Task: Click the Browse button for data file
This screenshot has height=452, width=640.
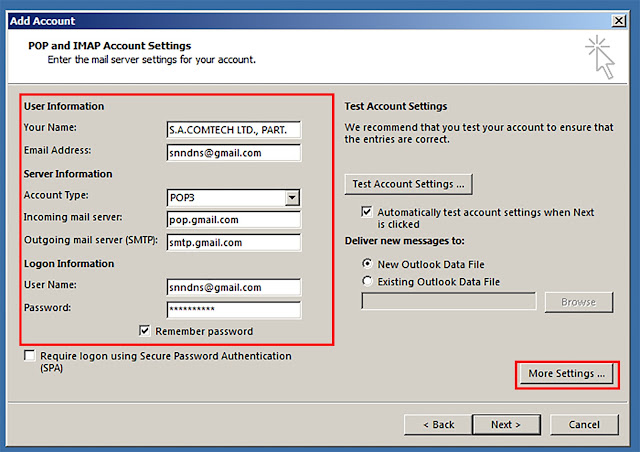Action: click(x=579, y=302)
